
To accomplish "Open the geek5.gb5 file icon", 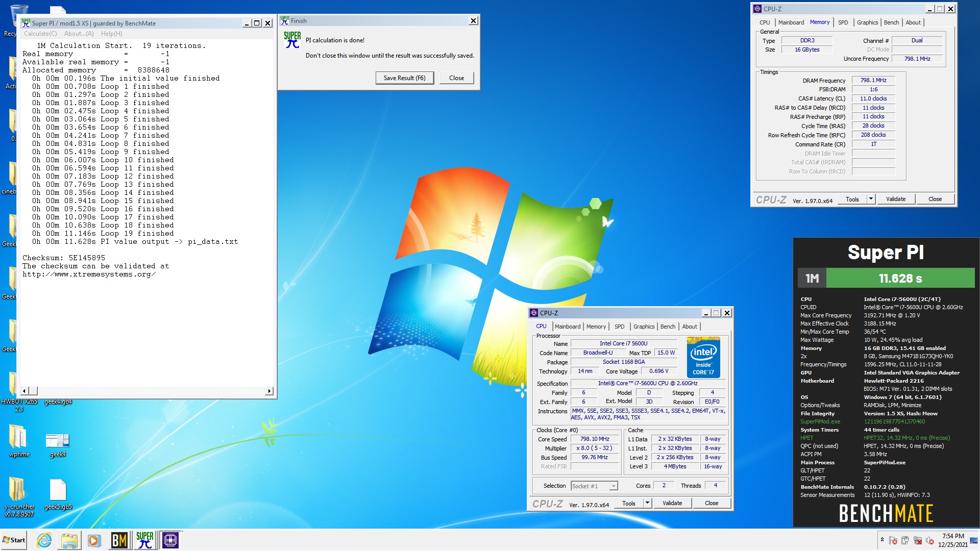I will [58, 494].
